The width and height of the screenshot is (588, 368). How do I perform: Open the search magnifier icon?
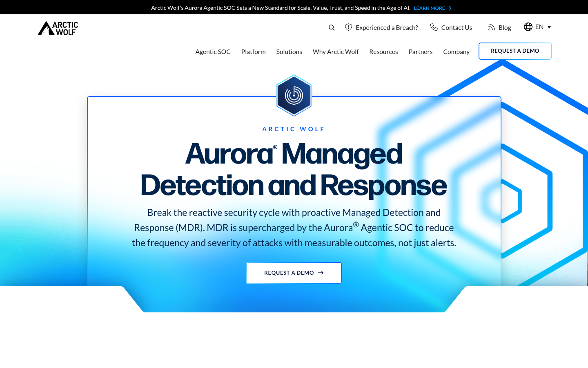332,27
